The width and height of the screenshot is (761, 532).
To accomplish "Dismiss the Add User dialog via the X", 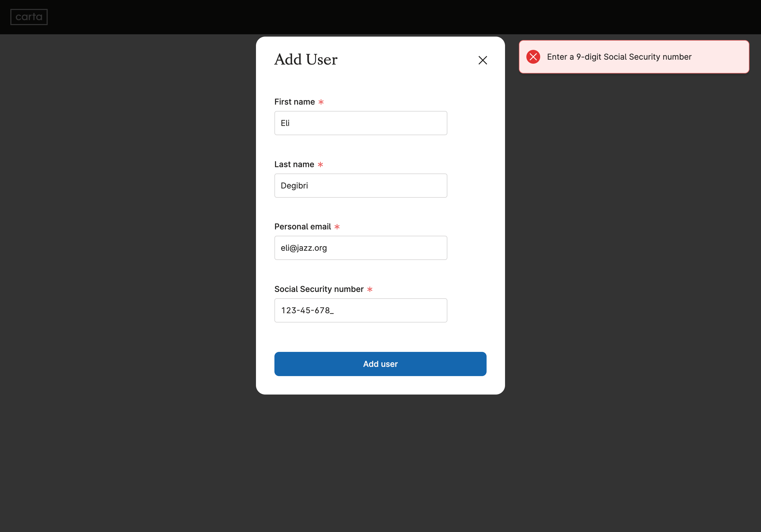I will click(x=483, y=60).
